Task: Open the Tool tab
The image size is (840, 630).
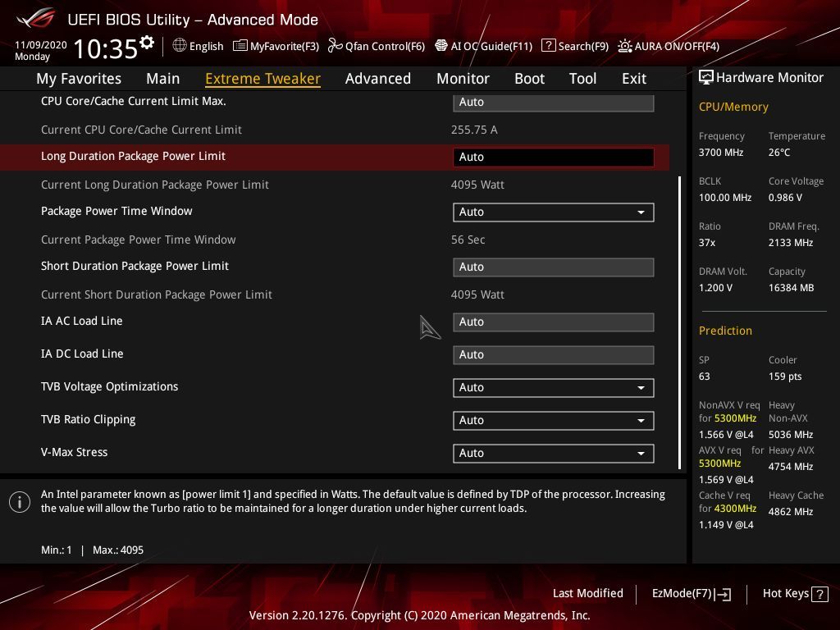Action: point(582,79)
